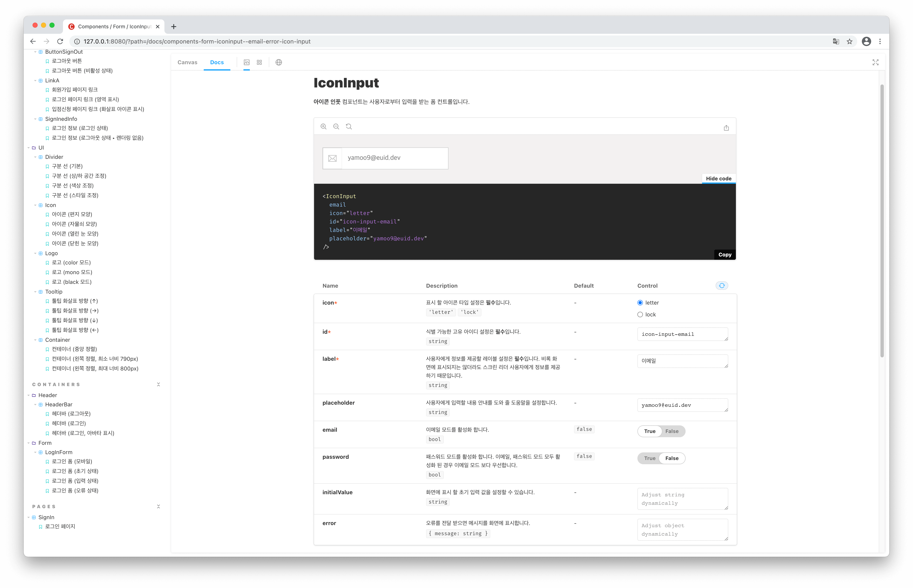Screen dimensions: 913x588
Task: Set email control to False
Action: click(672, 431)
